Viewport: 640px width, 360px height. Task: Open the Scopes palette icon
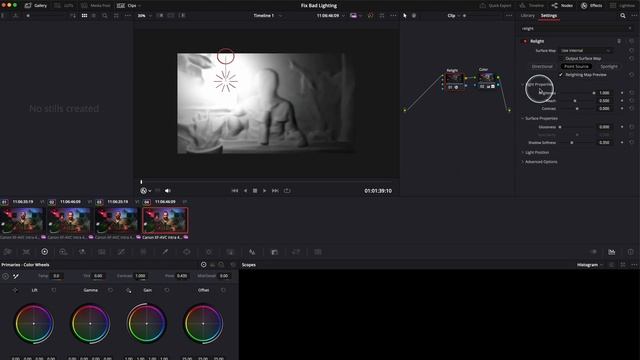(611, 252)
